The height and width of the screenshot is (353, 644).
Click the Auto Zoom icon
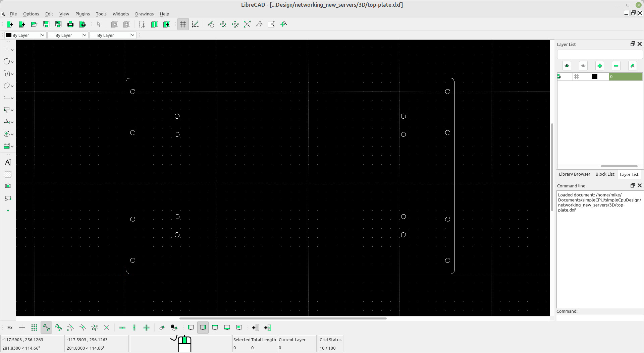coord(247,24)
